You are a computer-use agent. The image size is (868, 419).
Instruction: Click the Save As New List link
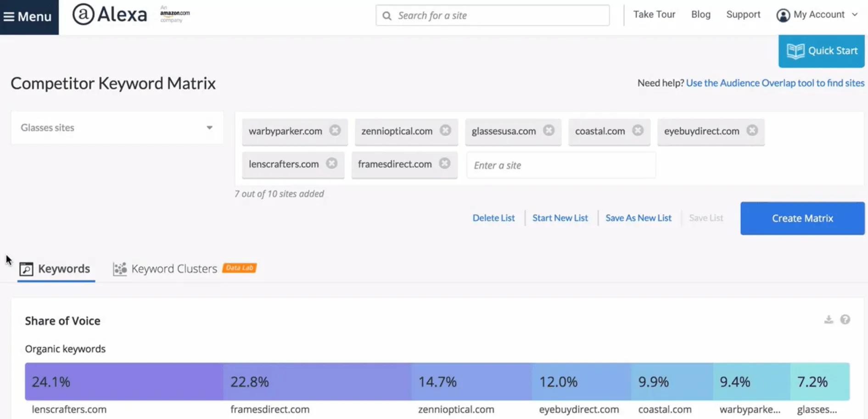click(638, 218)
